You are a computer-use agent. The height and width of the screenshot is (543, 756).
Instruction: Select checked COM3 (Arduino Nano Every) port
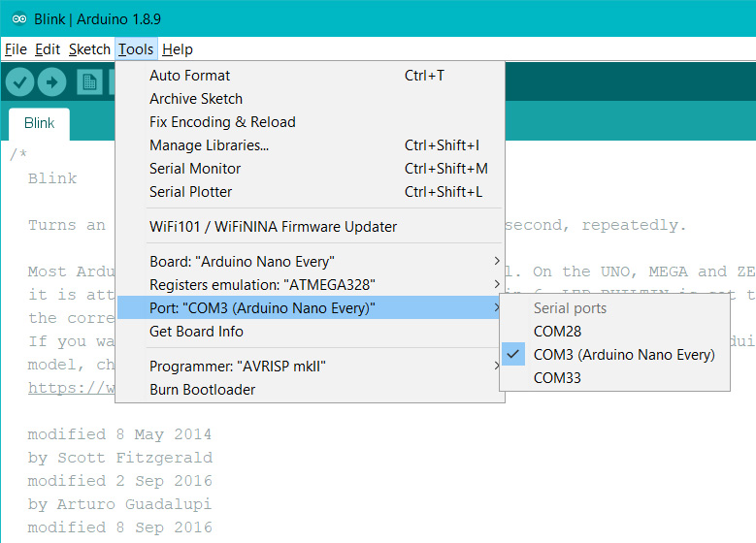[614, 355]
